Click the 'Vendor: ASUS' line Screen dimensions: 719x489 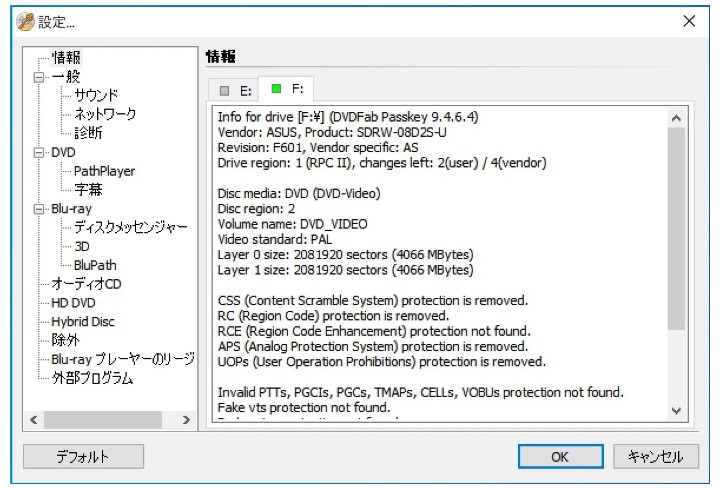pos(332,132)
